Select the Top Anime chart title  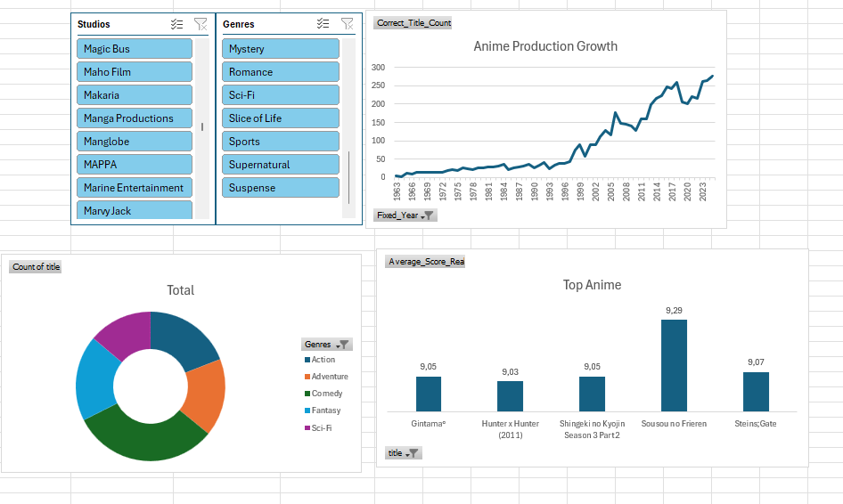[592, 285]
